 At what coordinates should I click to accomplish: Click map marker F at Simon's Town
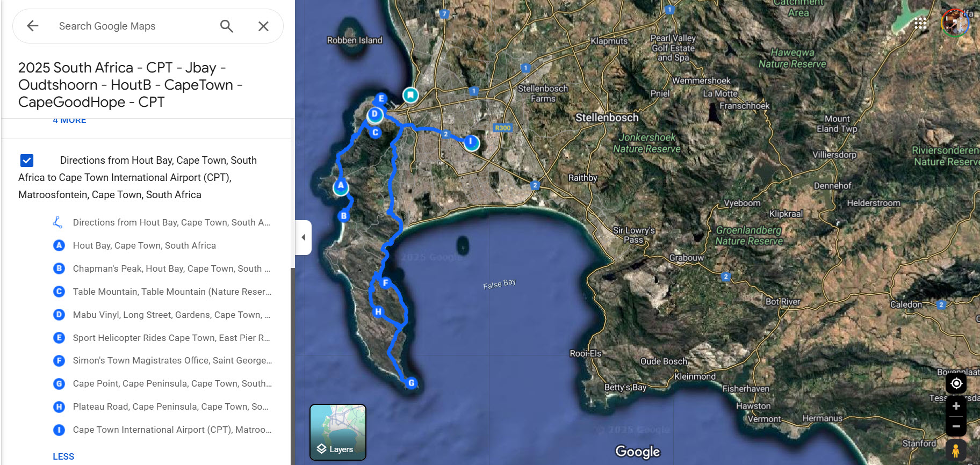[385, 283]
